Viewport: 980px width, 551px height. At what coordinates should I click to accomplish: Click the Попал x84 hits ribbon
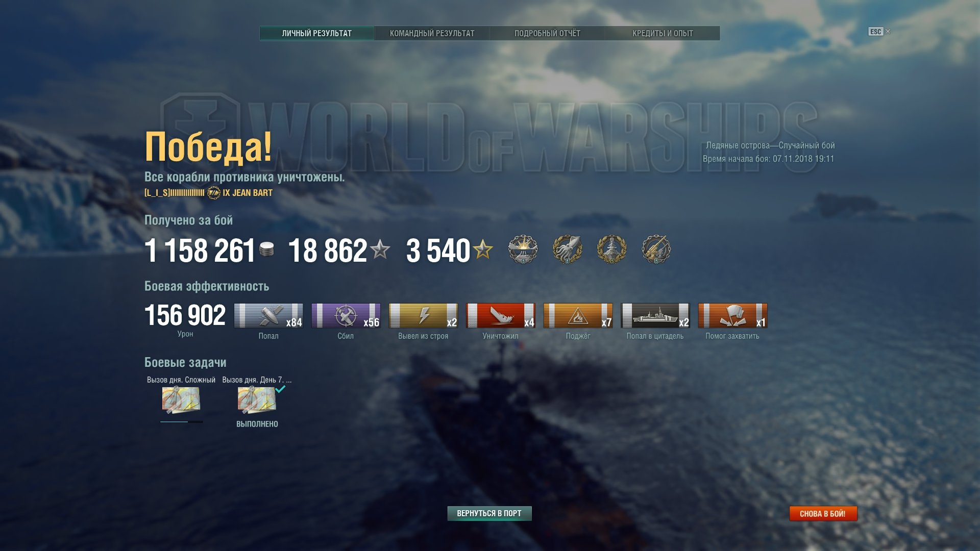coord(268,315)
